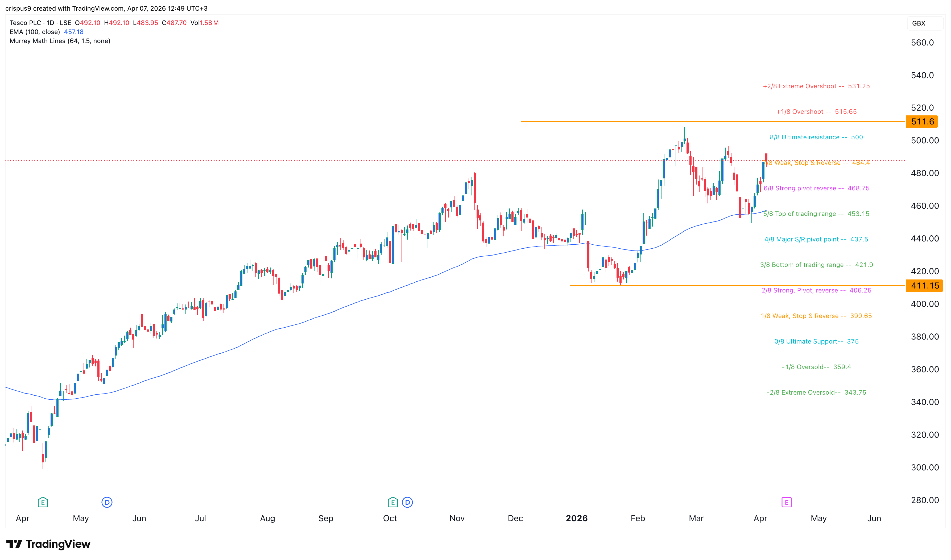Click the -2/8 Extreme Oversold 343.75 label
This screenshot has height=560, width=951.
(816, 392)
